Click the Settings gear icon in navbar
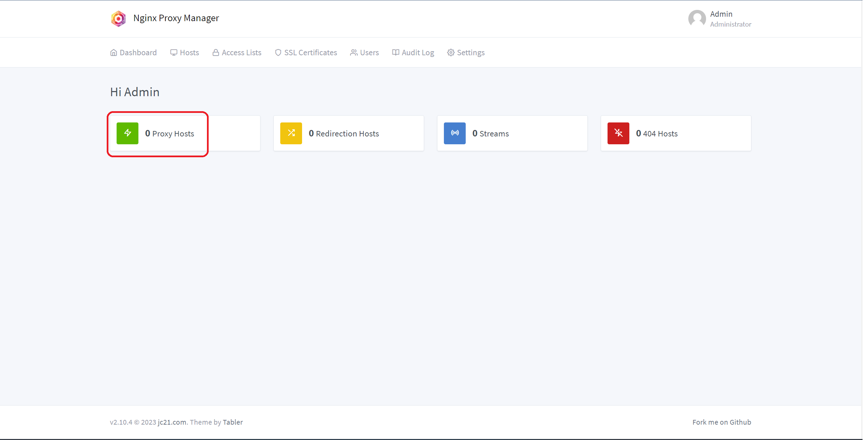This screenshot has height=440, width=868. click(451, 53)
